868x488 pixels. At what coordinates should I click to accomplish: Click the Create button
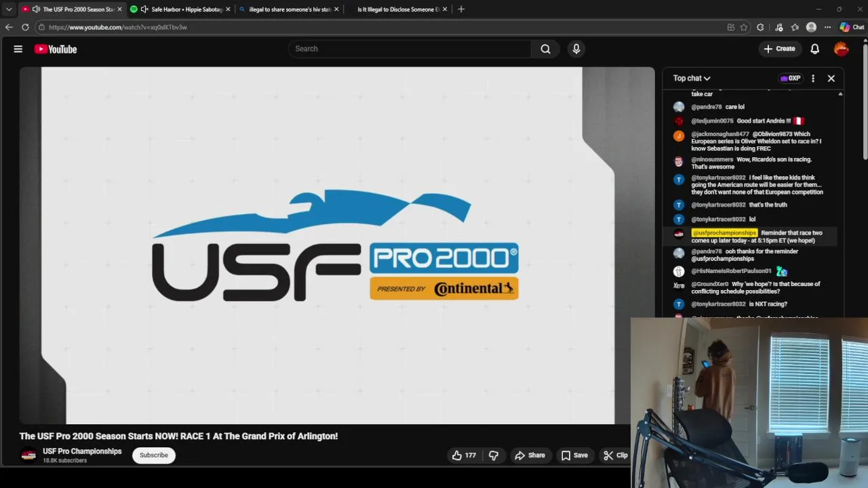pos(779,49)
